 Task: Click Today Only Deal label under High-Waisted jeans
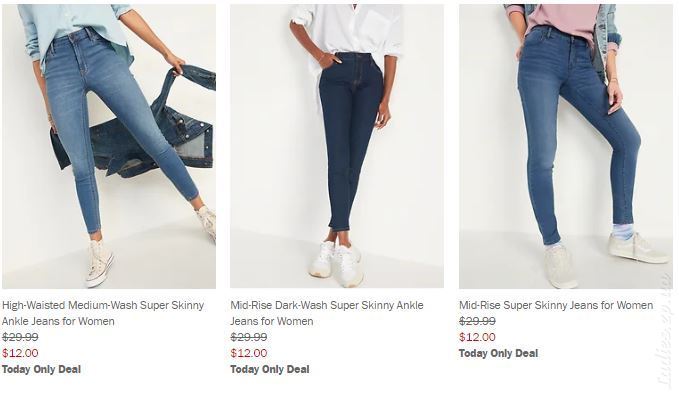click(x=41, y=369)
